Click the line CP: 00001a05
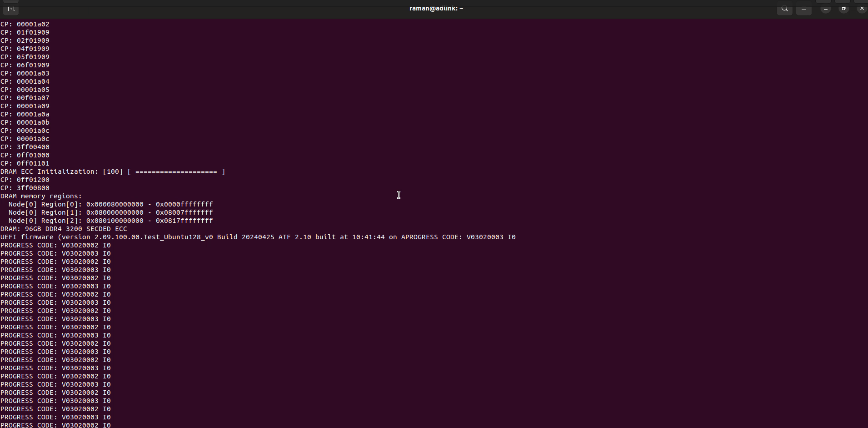868x428 pixels. 25,90
